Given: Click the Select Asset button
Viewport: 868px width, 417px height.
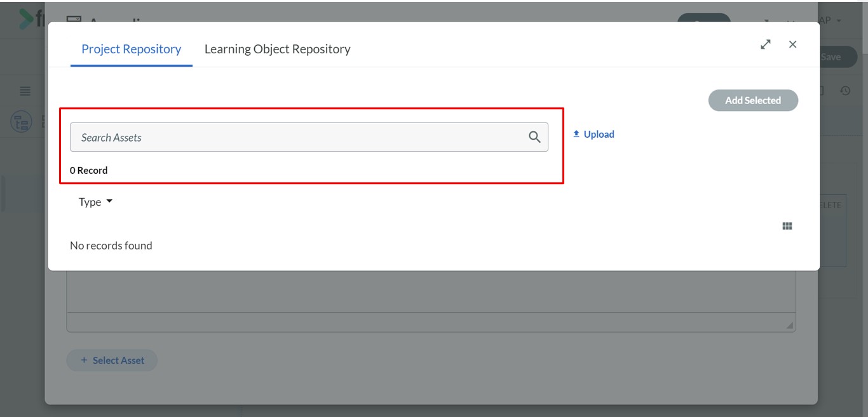Looking at the screenshot, I should coord(112,360).
